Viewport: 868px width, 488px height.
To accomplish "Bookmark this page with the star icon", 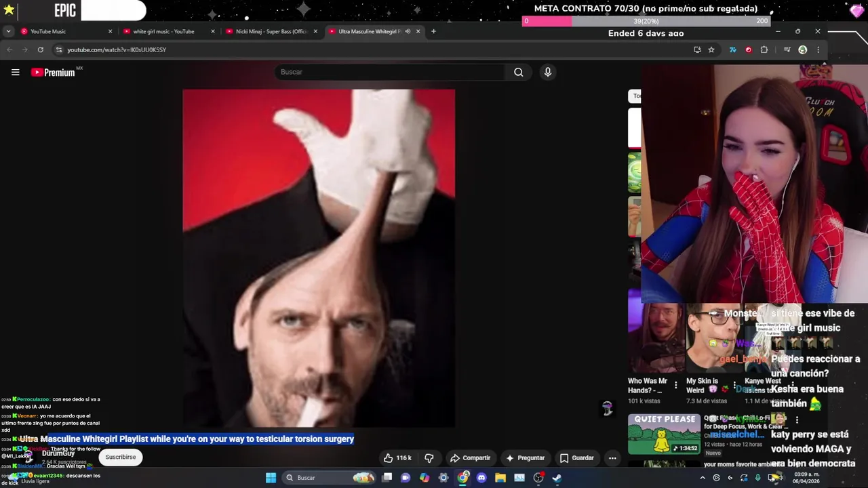I will [x=711, y=49].
